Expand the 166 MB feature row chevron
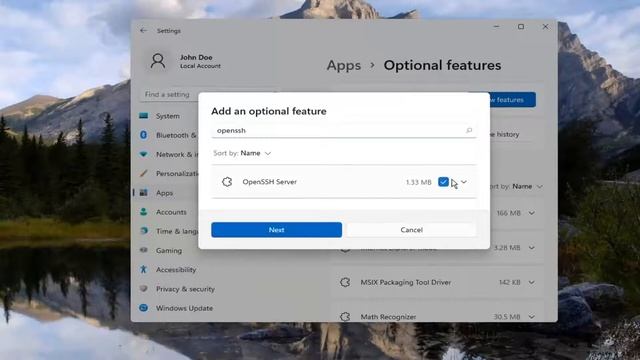This screenshot has width=640, height=360. 531,213
